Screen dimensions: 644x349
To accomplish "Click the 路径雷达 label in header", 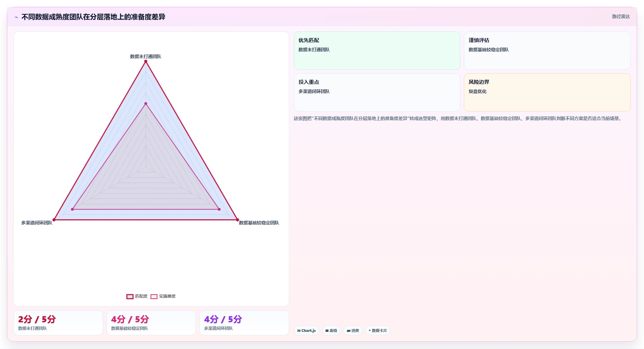I will pyautogui.click(x=621, y=16).
